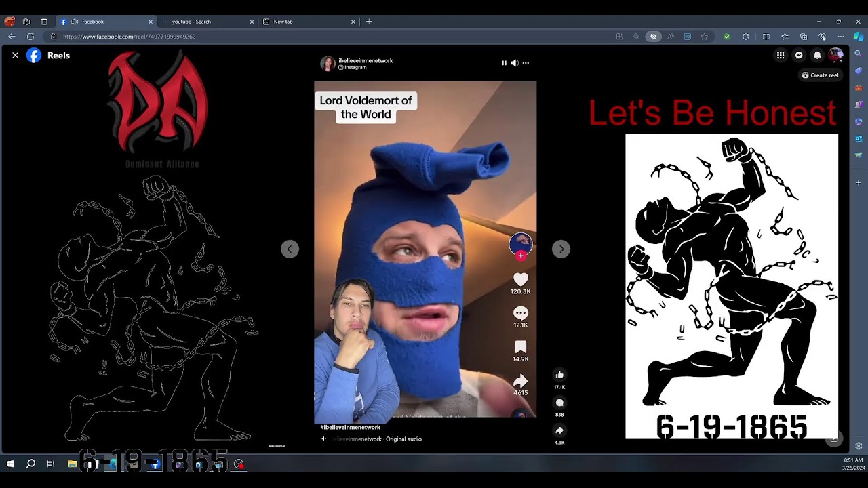Viewport: 868px width, 488px height.
Task: Add page to favorites star icon
Action: [705, 37]
